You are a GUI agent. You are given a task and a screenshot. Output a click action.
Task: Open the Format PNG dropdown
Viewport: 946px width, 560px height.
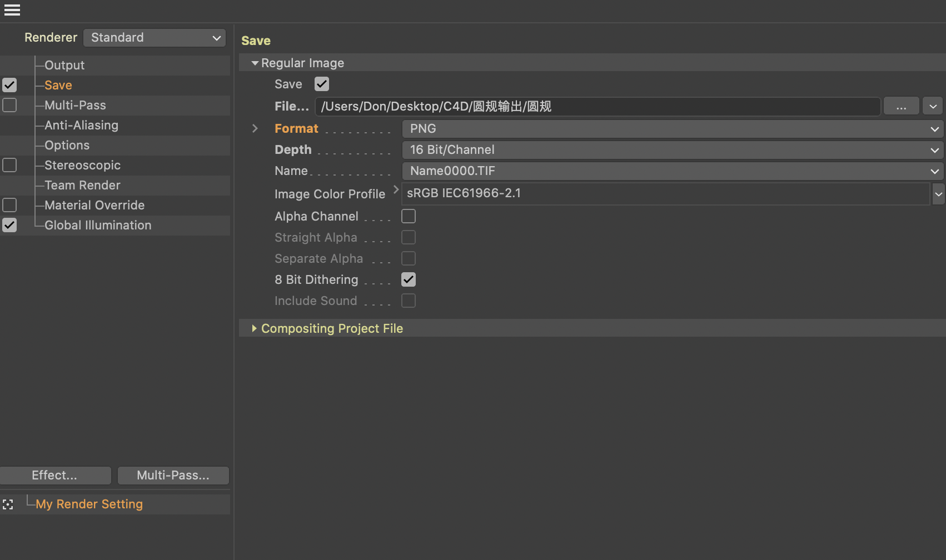click(x=673, y=129)
